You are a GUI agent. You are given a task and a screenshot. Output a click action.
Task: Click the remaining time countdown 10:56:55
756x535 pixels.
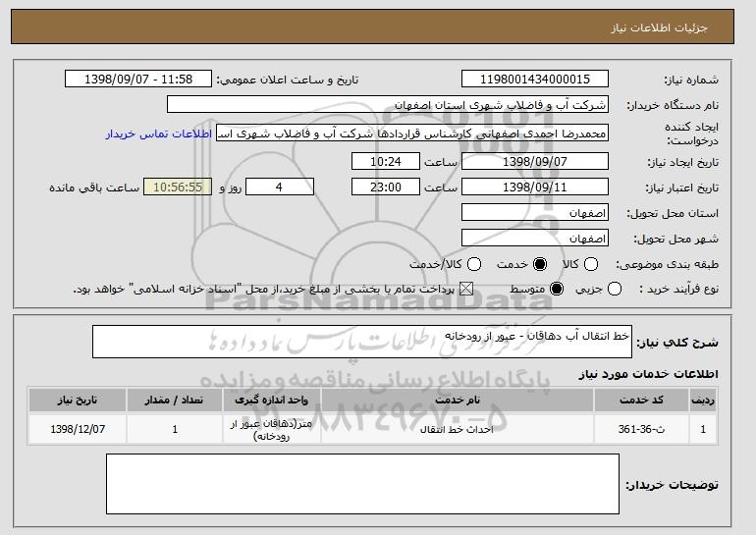[178, 187]
